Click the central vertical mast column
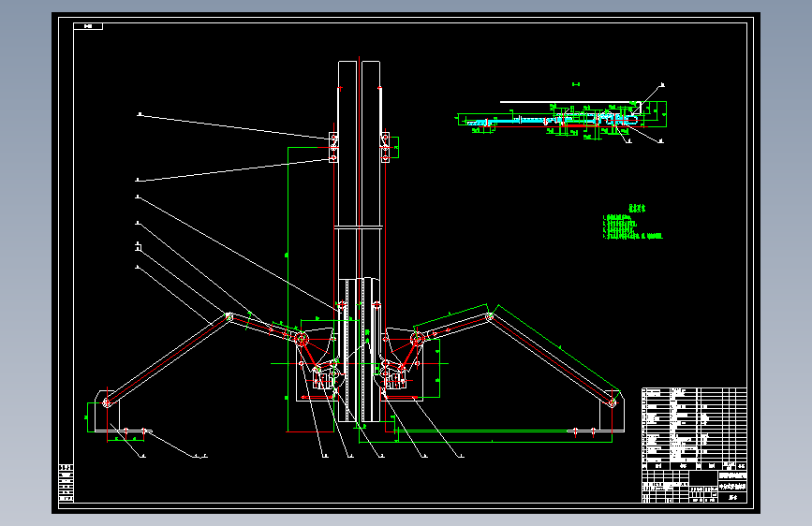 (x=359, y=241)
